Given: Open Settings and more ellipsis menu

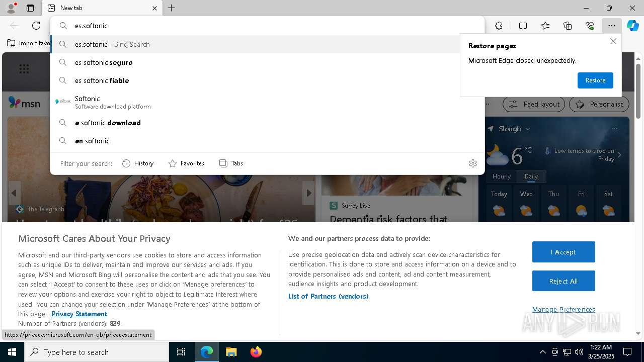Looking at the screenshot, I should [x=611, y=26].
